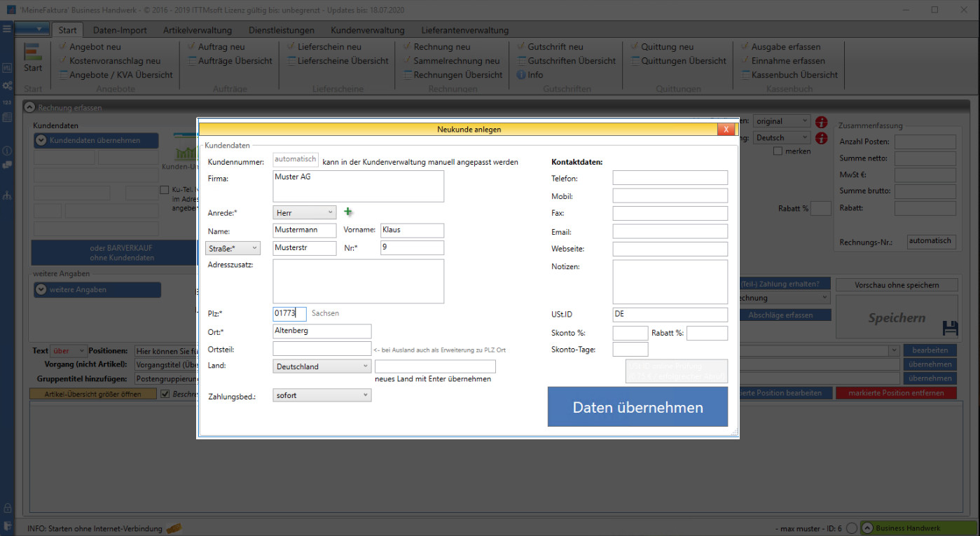Screen dimensions: 980x536
Task: Open the Zahlungsbed. dropdown showing 'sofort'
Action: pyautogui.click(x=322, y=395)
